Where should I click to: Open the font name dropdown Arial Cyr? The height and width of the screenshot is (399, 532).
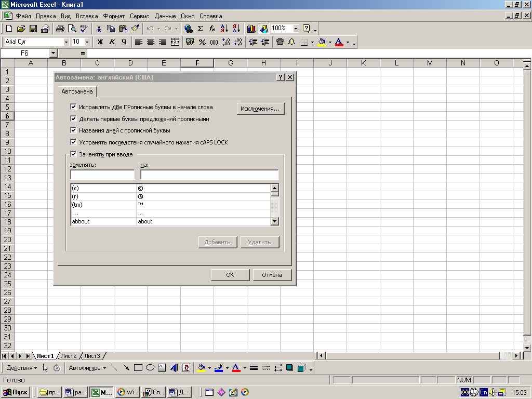click(x=66, y=42)
